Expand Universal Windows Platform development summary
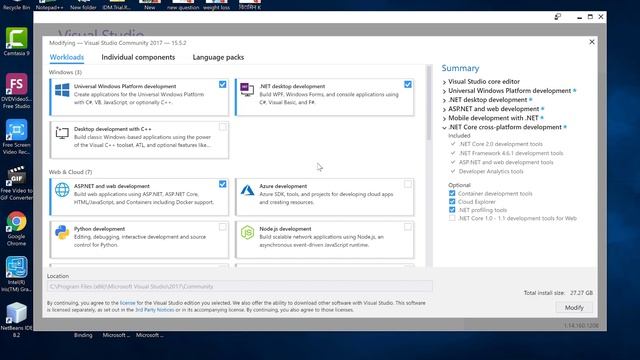640x360 pixels. [444, 91]
